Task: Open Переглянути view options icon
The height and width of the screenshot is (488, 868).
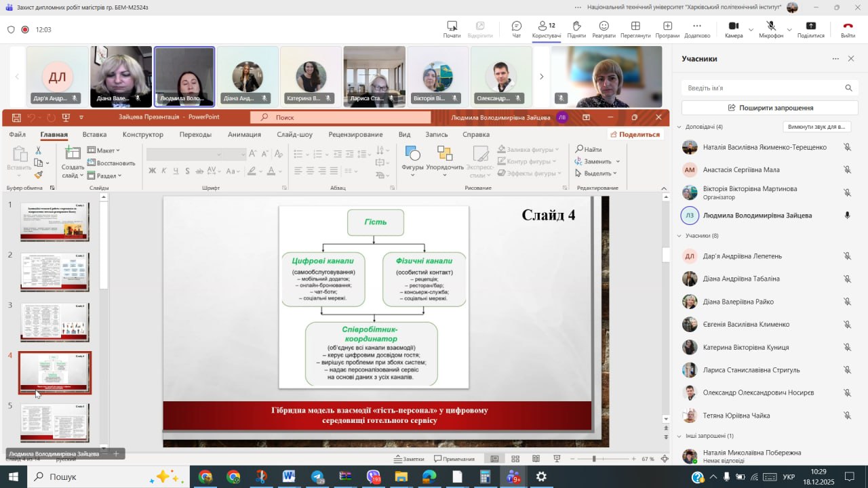Action: tap(635, 26)
